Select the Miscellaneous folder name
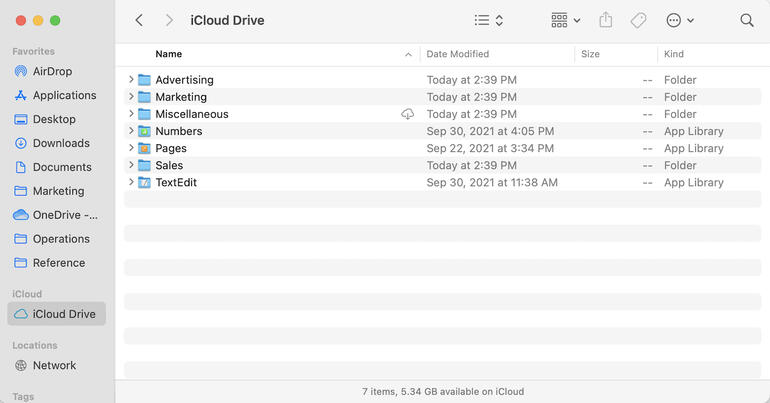The height and width of the screenshot is (403, 770). (x=192, y=114)
